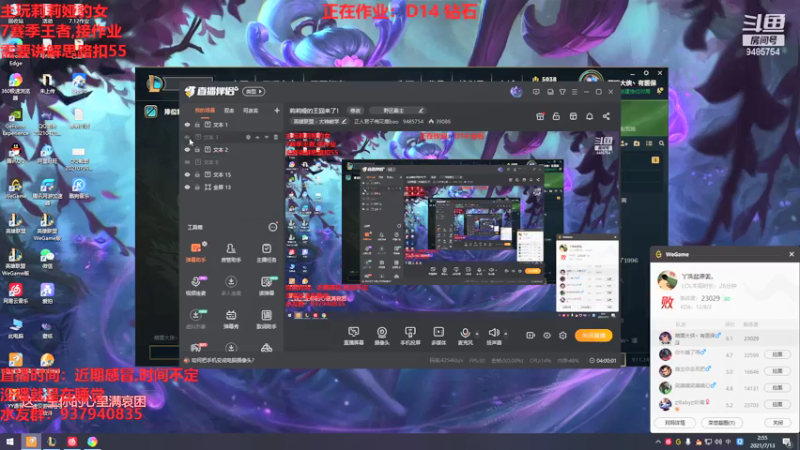Move hovered source up with up arrow
Screen dimensions: 800x450
(257, 137)
